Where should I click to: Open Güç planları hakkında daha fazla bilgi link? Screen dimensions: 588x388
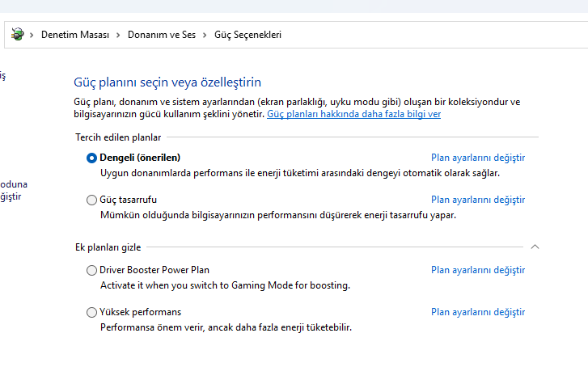point(353,115)
